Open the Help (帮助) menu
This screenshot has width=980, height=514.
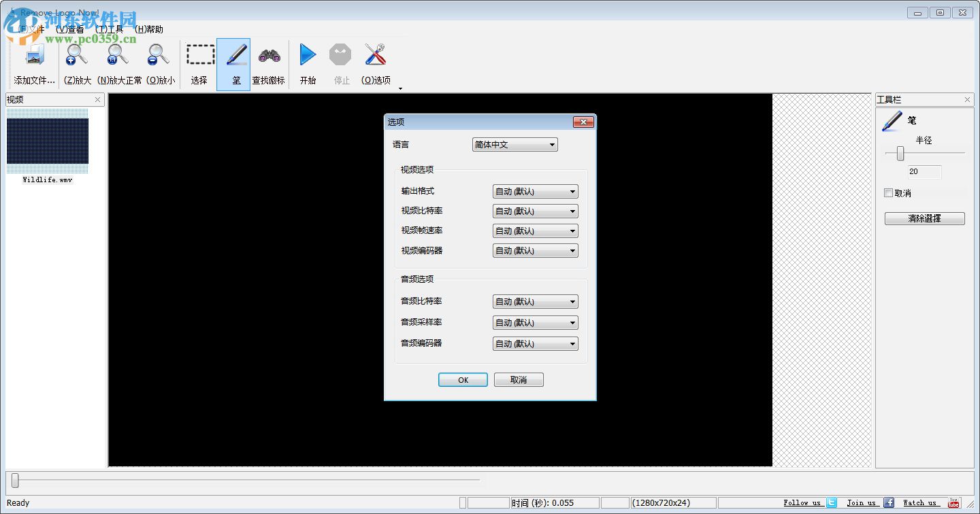(149, 29)
